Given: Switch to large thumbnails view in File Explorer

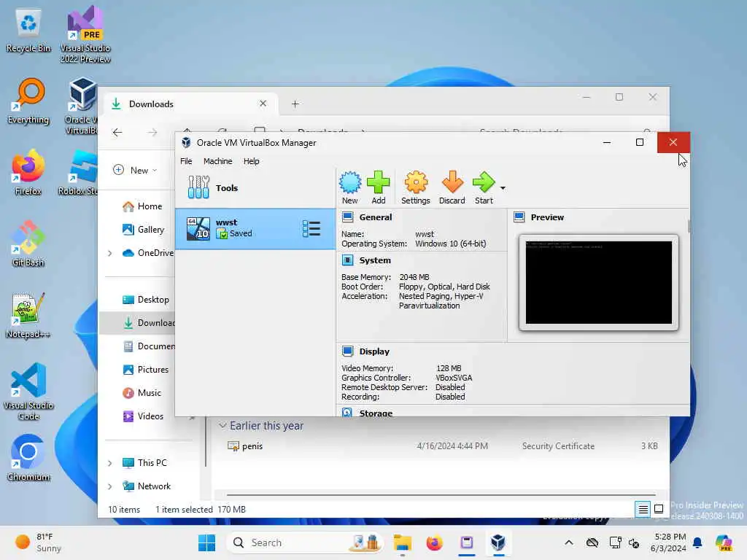Looking at the screenshot, I should click(659, 510).
